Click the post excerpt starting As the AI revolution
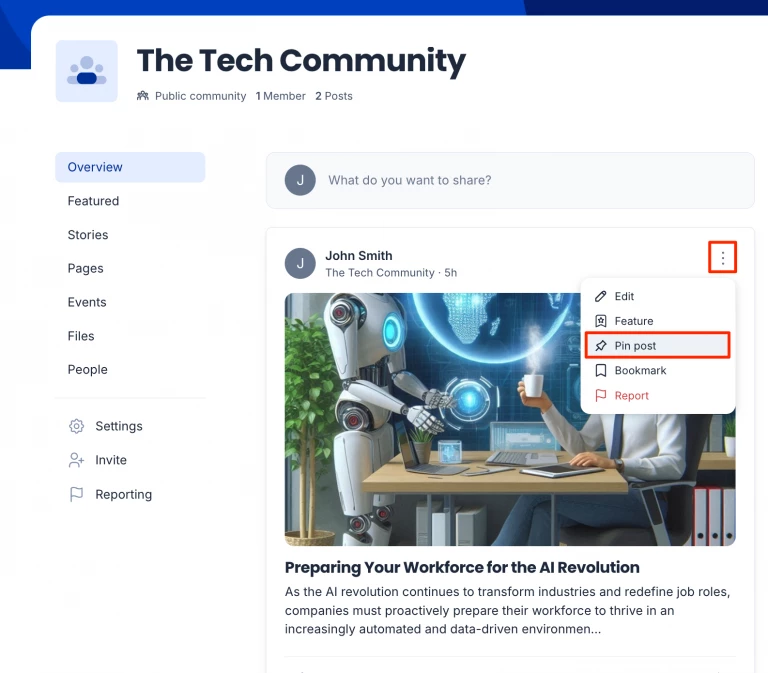 (x=507, y=610)
